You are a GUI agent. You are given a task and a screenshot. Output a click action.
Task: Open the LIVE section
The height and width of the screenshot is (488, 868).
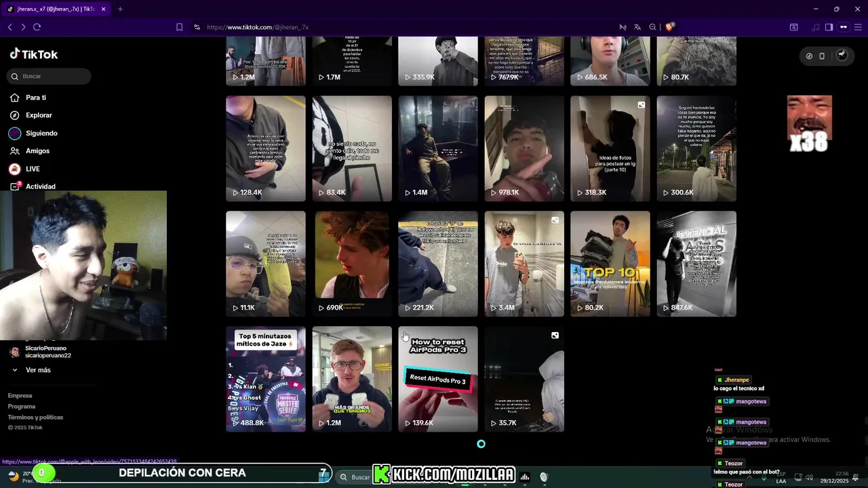(33, 169)
